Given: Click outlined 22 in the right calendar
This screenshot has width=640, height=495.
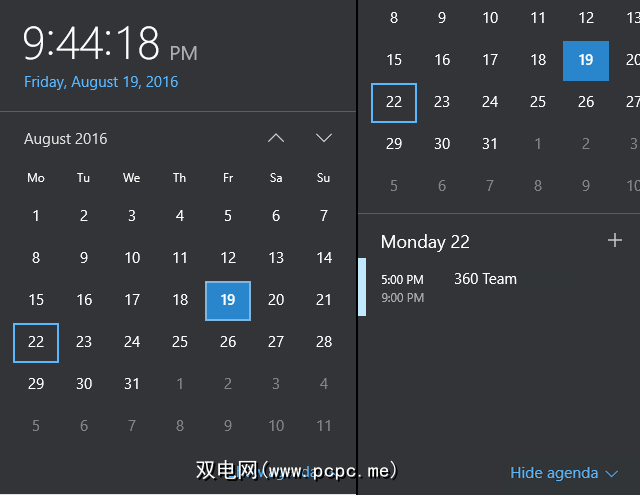Looking at the screenshot, I should [394, 102].
